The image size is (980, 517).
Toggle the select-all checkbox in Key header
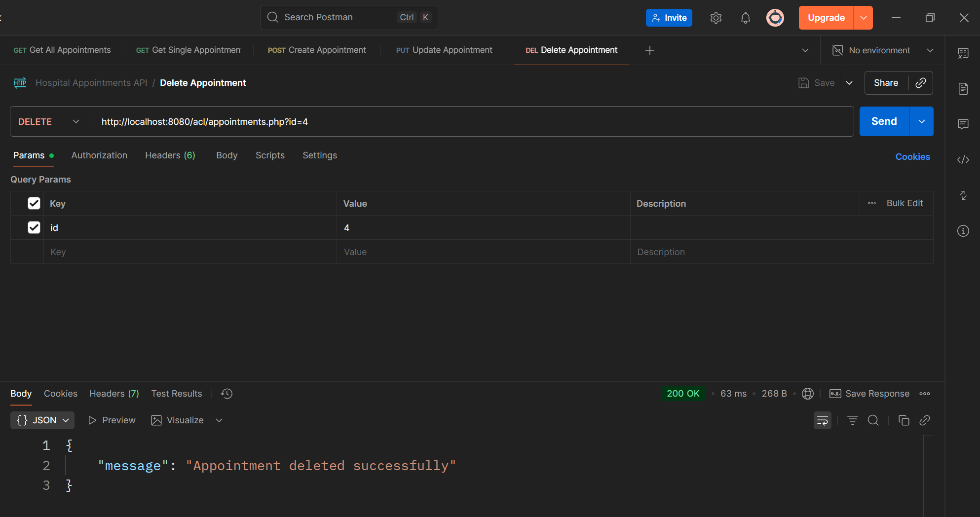(34, 203)
